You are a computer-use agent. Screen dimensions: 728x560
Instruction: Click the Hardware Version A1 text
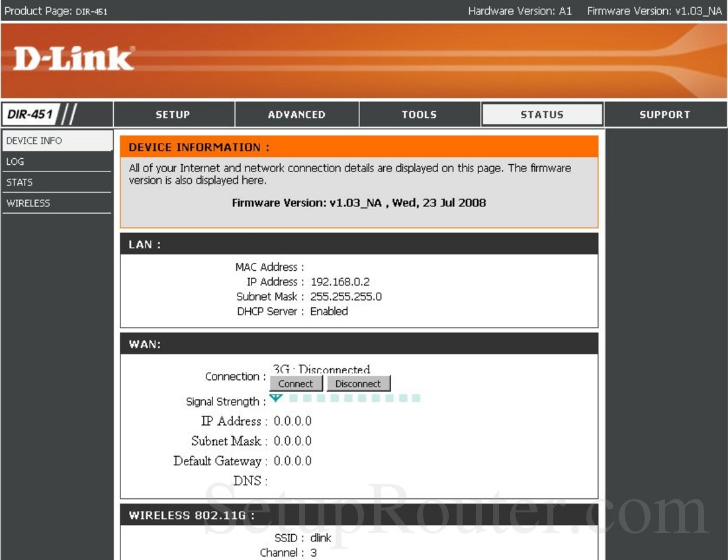point(520,11)
